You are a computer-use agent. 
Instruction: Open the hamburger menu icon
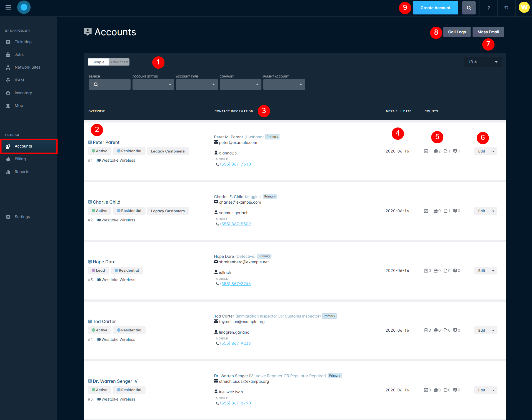pos(8,7)
